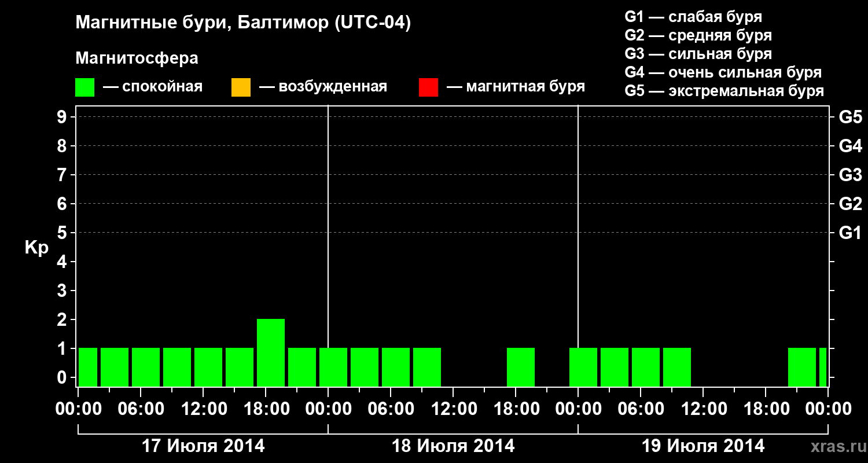The width and height of the screenshot is (868, 463).
Task: Click the 'G5 — экстремальная буря' legend line
Action: pyautogui.click(x=724, y=91)
